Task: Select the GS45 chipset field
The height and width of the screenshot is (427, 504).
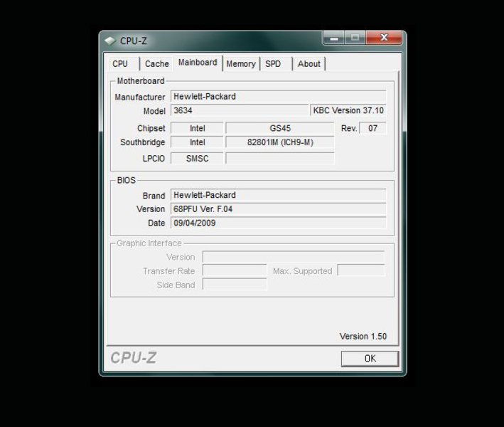Action: pos(280,128)
